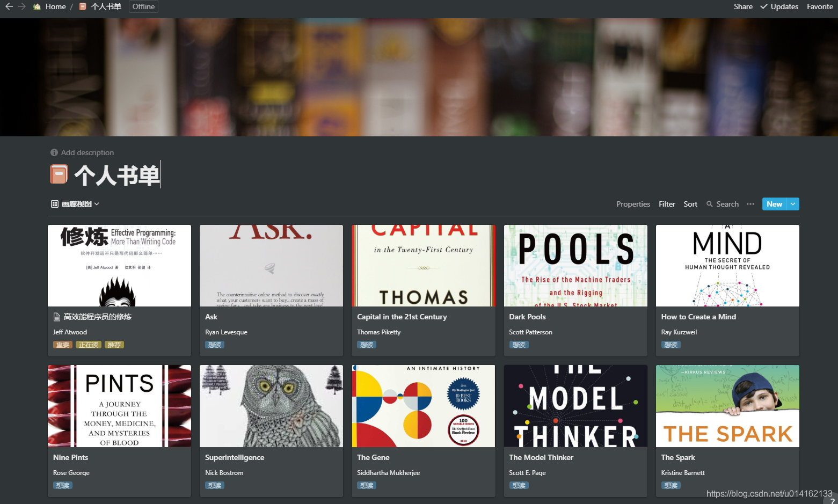
Task: Click the 正在读 tag on the Jeff Atwood card
Action: pos(89,345)
